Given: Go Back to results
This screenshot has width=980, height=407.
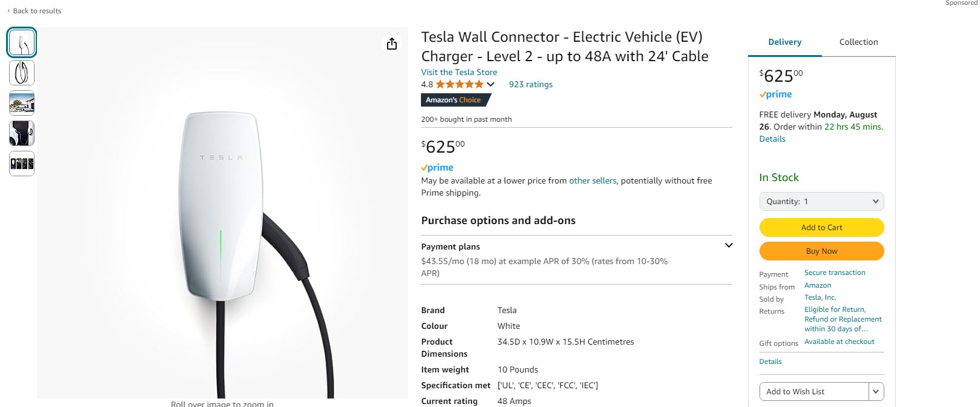Looking at the screenshot, I should click(36, 11).
